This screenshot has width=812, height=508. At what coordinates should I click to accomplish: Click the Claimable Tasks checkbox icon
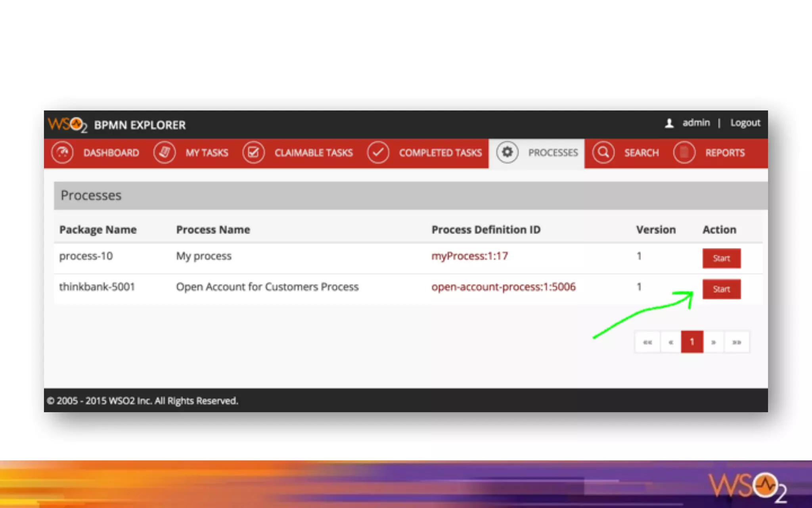pos(253,153)
